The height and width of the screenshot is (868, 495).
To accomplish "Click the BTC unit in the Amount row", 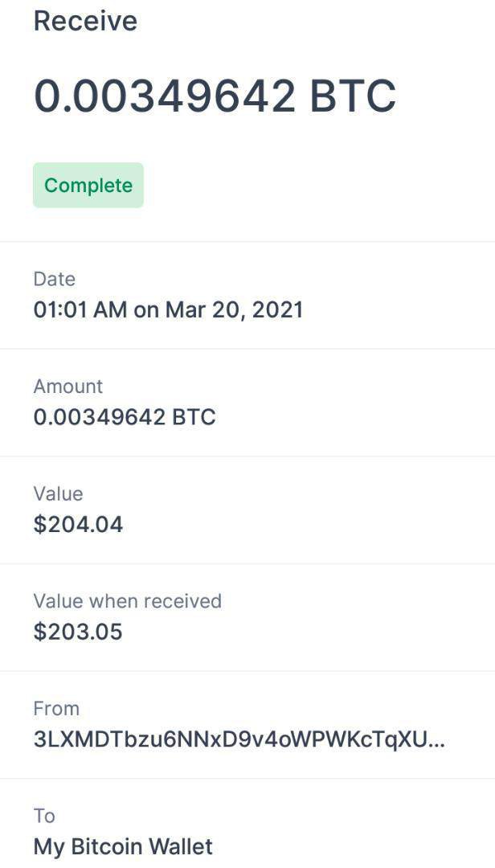I will pos(194,418).
